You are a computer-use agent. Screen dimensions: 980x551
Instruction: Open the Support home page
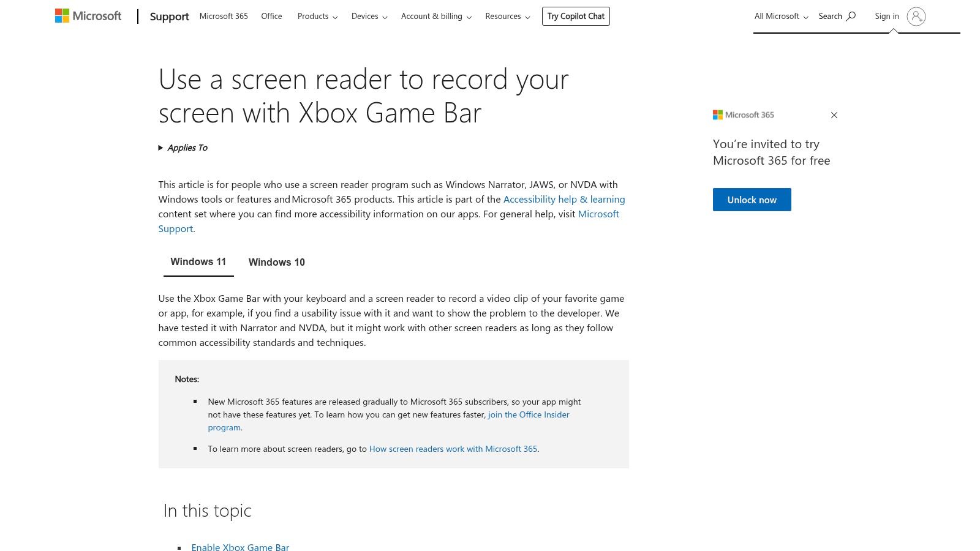pyautogui.click(x=169, y=17)
